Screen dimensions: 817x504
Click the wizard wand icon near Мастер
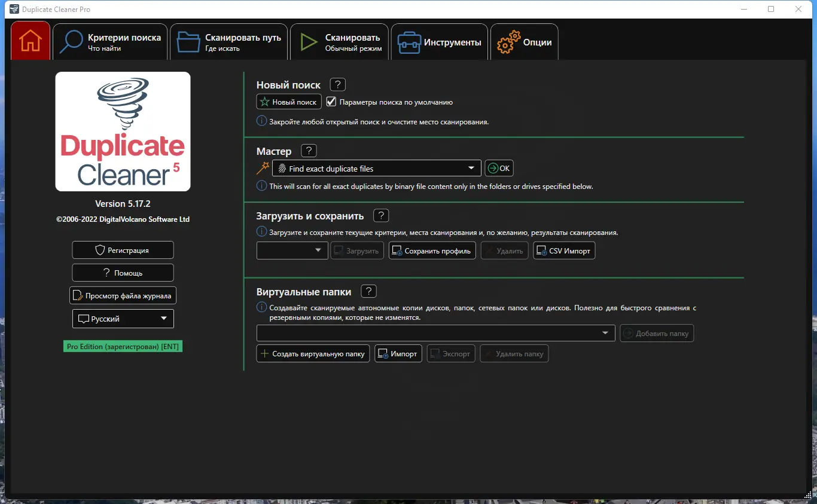[x=262, y=168]
